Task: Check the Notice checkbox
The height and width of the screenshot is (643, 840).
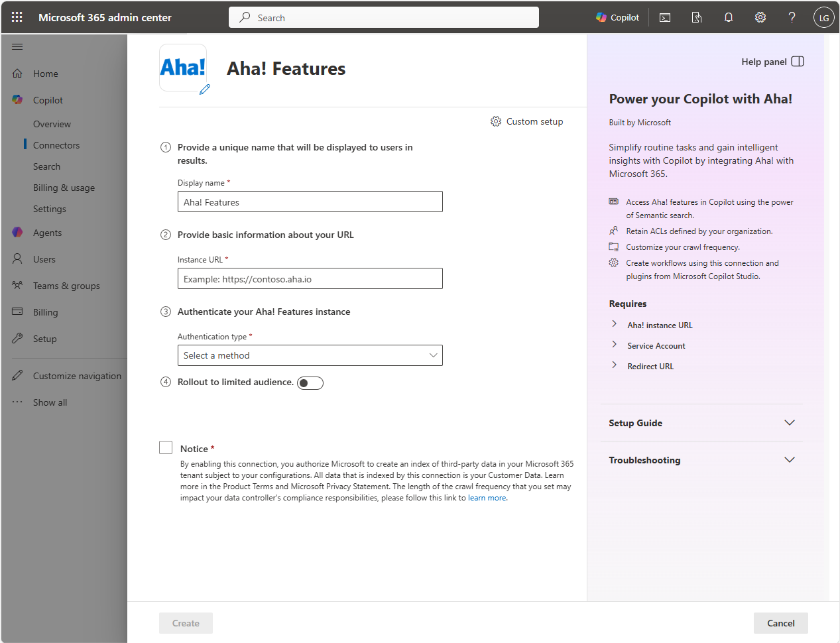Action: click(x=166, y=448)
